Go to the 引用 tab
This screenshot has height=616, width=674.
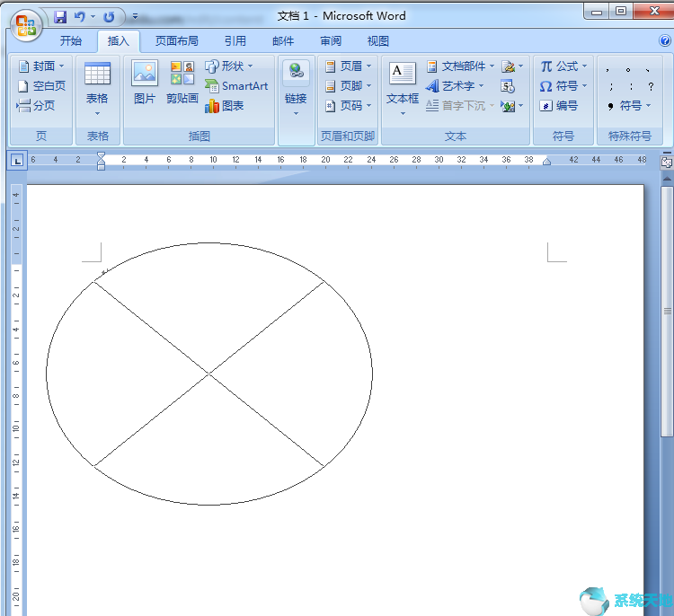[235, 40]
